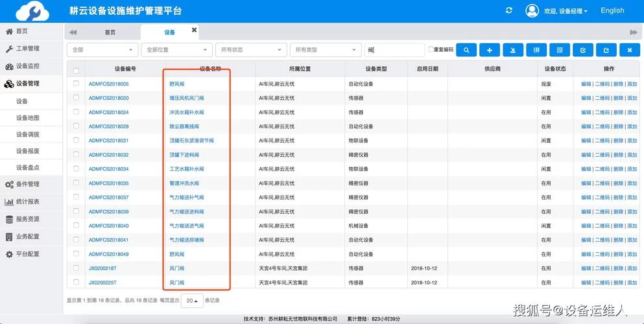
Task: Click the search magnifier toolbar button
Action: (466, 50)
